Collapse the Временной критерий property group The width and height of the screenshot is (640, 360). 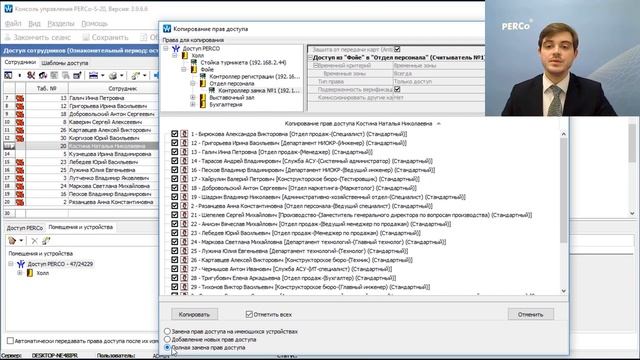(x=315, y=65)
